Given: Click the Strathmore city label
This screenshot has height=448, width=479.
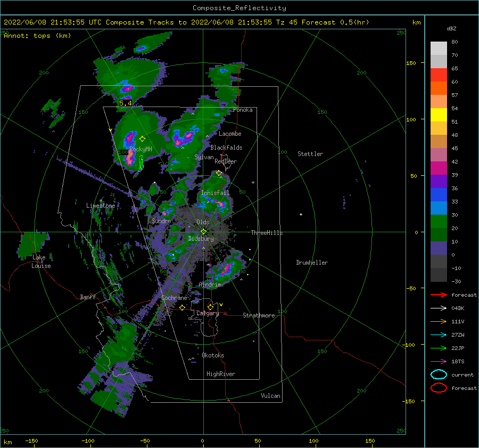Looking at the screenshot, I should tap(259, 315).
